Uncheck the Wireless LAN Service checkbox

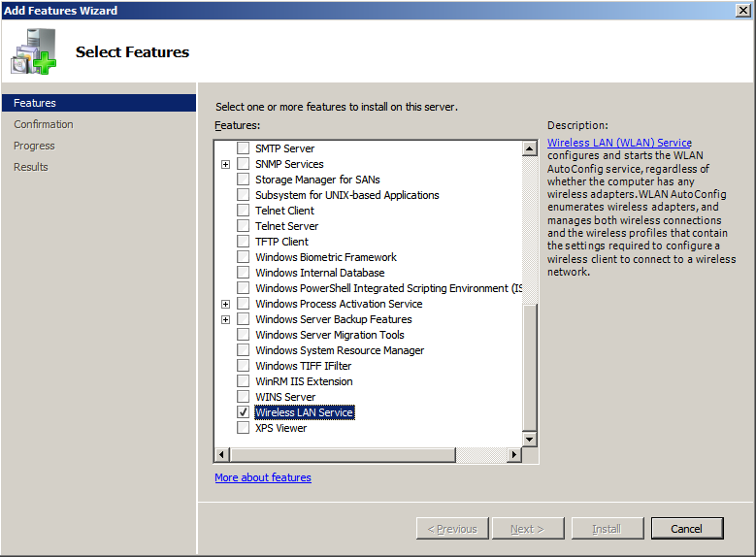click(x=244, y=412)
